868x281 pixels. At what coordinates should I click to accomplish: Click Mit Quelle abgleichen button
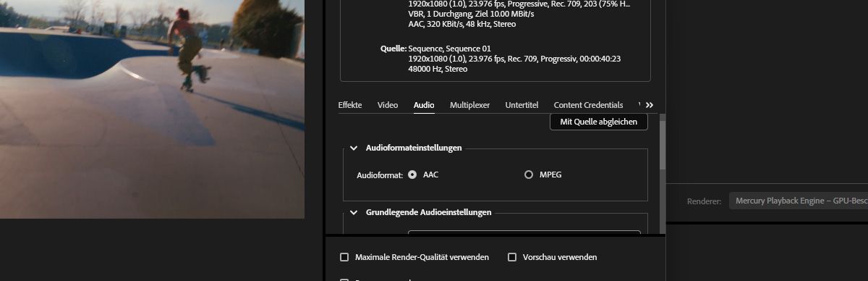(x=598, y=122)
